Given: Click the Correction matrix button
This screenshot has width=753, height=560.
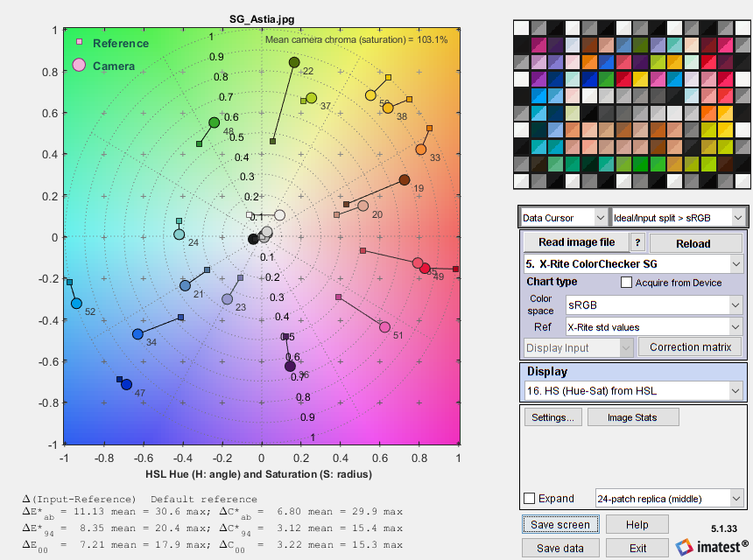Looking at the screenshot, I should [691, 347].
